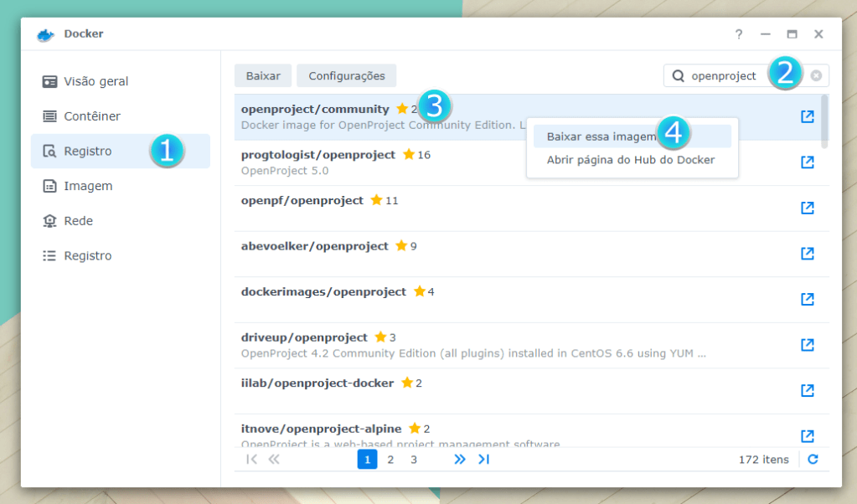Click in the registry search input field
The height and width of the screenshot is (504, 857).
[725, 75]
